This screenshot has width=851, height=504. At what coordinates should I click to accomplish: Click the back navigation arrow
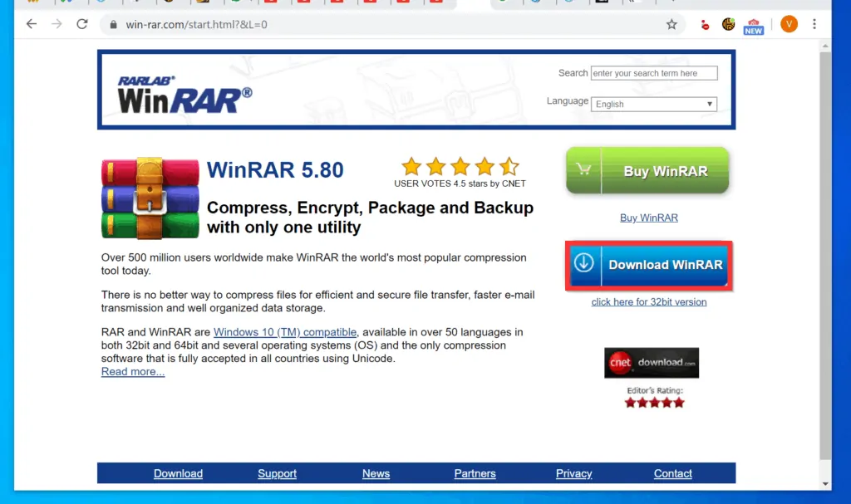31,24
